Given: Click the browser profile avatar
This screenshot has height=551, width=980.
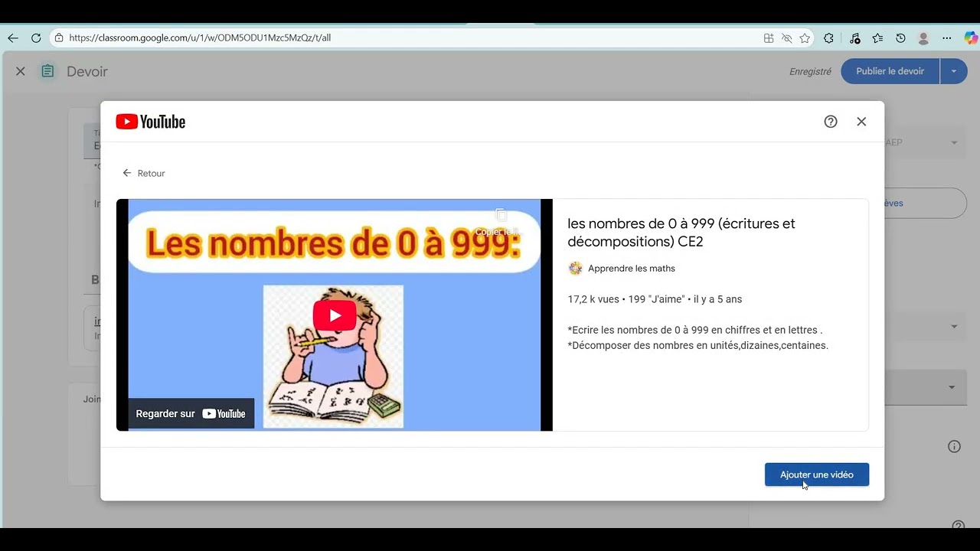Looking at the screenshot, I should [x=923, y=37].
